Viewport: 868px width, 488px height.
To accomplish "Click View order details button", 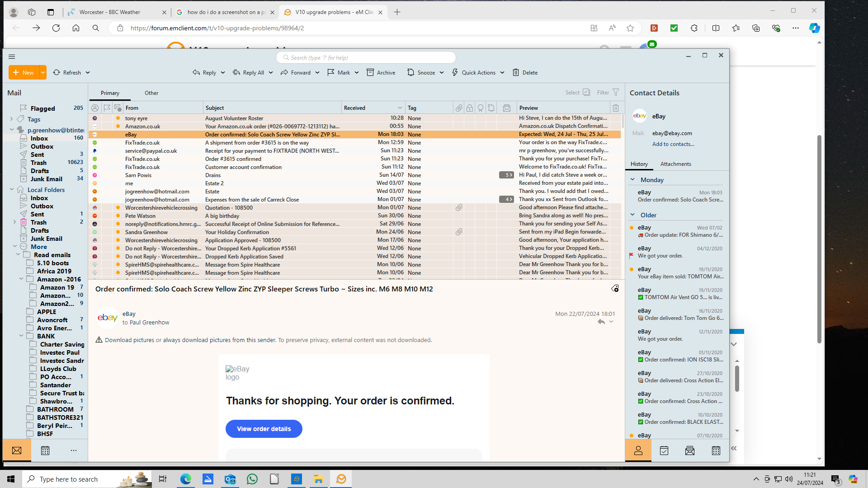I will pos(264,429).
